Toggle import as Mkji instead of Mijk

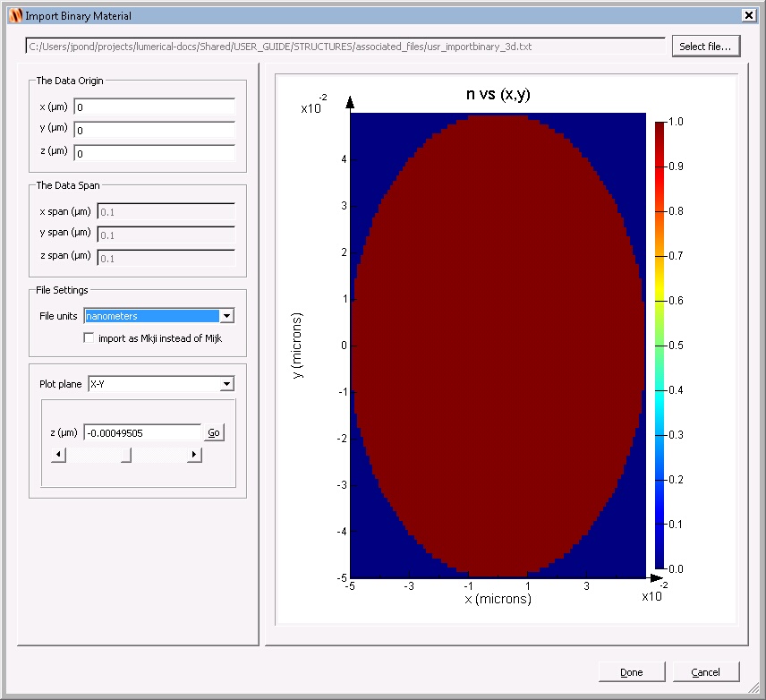point(89,337)
